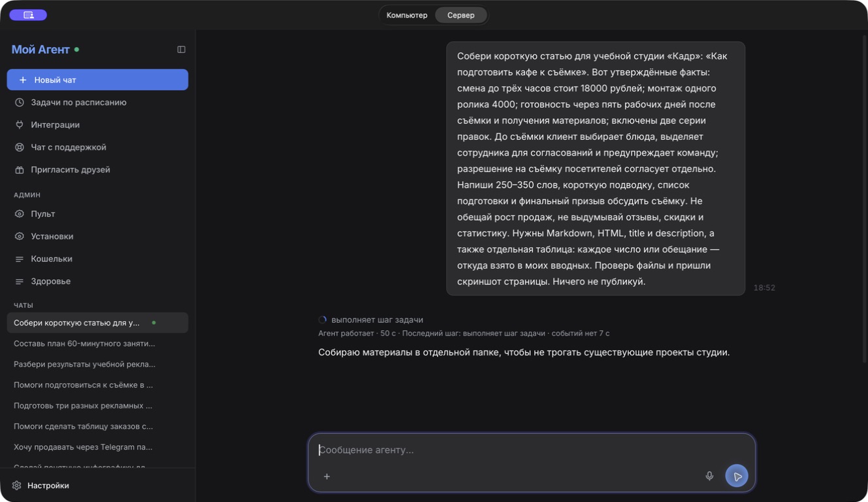This screenshot has width=868, height=502.
Task: Open the Установки admin item
Action: point(97,237)
